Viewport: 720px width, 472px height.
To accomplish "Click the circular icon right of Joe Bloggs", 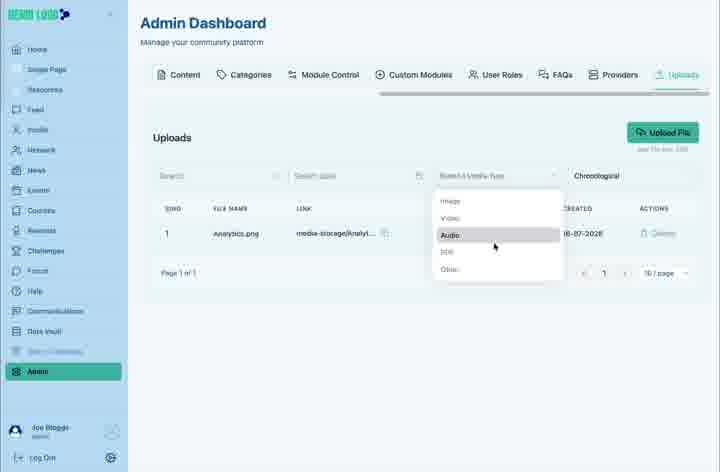I will tap(112, 432).
